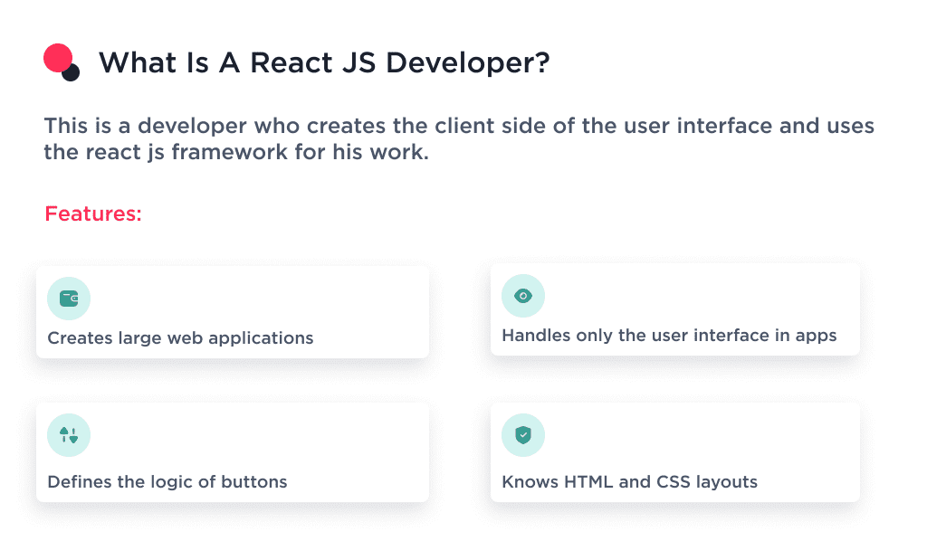Click the introductory description paragraph

coord(458,138)
